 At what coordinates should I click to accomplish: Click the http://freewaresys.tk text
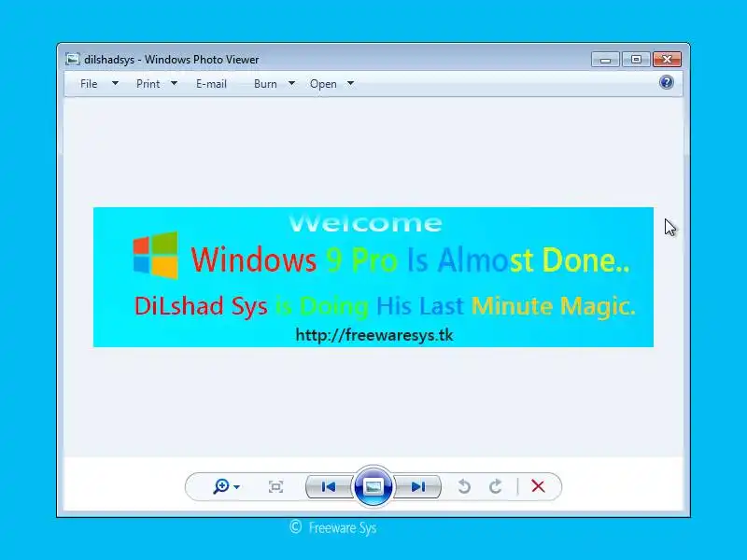click(374, 335)
